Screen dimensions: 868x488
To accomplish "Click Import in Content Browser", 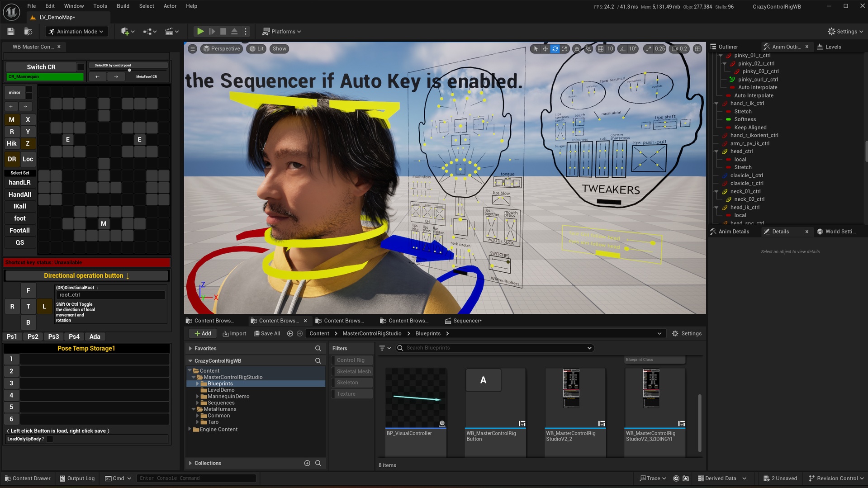I will (234, 334).
